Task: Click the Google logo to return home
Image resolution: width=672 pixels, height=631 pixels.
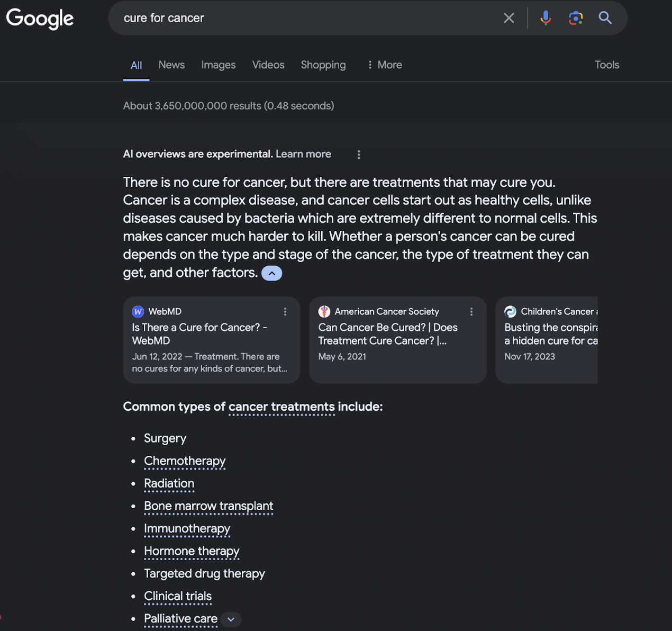Action: pyautogui.click(x=40, y=19)
